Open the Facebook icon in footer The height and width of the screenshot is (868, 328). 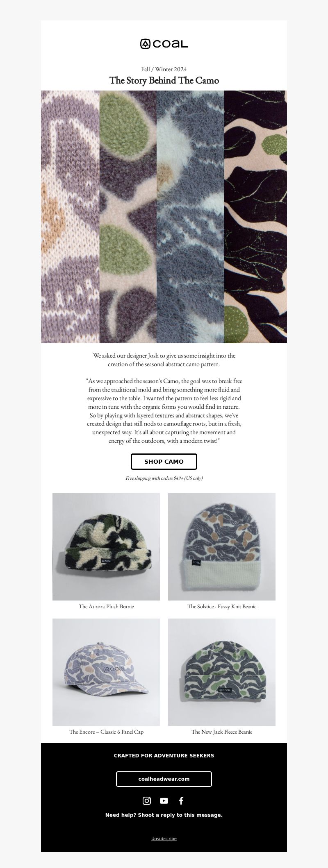pos(181,800)
